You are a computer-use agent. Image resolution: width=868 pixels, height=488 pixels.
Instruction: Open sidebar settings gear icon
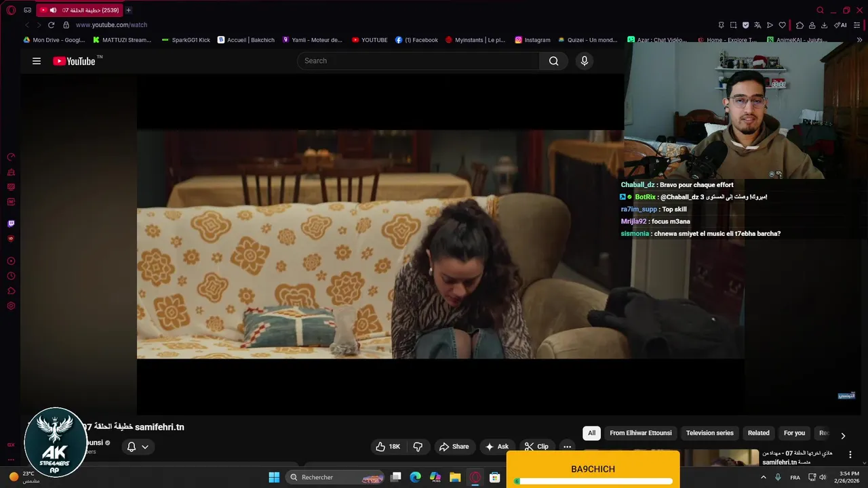click(x=11, y=306)
